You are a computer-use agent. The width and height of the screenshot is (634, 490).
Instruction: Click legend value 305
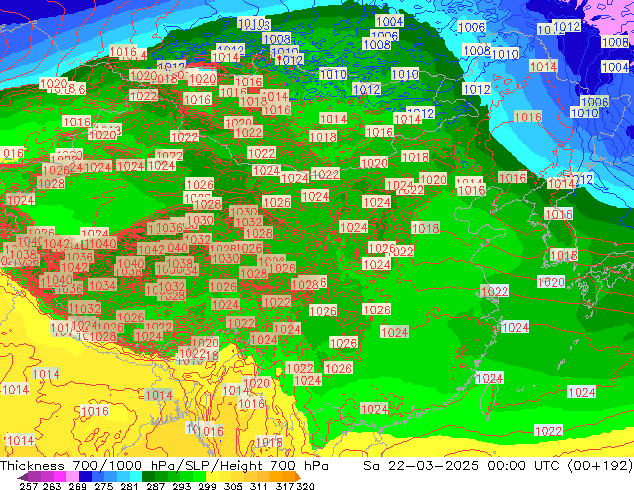233,486
